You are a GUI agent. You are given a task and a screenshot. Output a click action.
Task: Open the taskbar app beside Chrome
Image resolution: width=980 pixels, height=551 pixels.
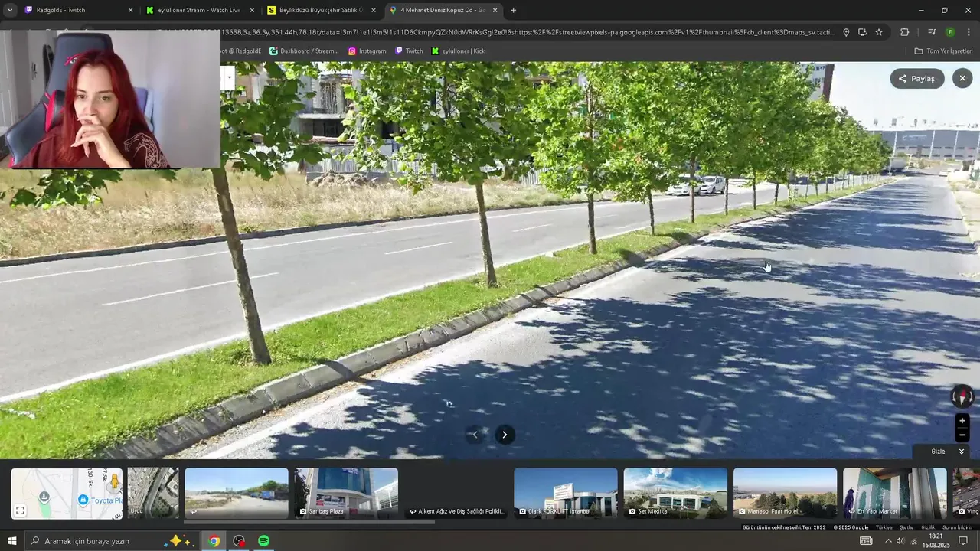pyautogui.click(x=239, y=541)
